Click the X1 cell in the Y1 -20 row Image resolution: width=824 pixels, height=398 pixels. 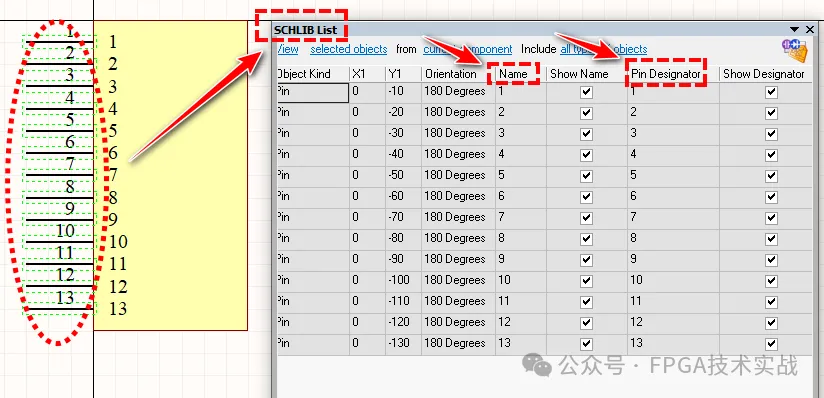367,114
